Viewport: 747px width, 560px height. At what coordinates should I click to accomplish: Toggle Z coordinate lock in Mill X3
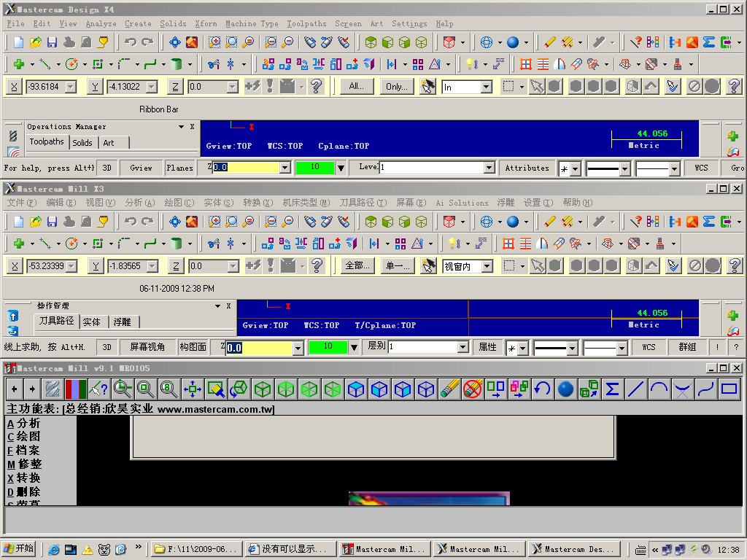(x=176, y=265)
